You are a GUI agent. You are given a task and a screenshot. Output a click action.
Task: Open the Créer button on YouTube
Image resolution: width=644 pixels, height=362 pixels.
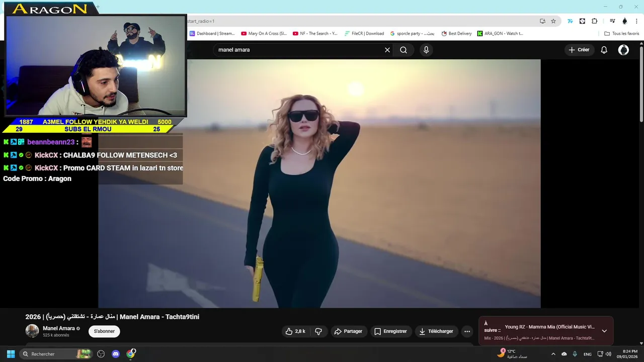[x=579, y=50]
